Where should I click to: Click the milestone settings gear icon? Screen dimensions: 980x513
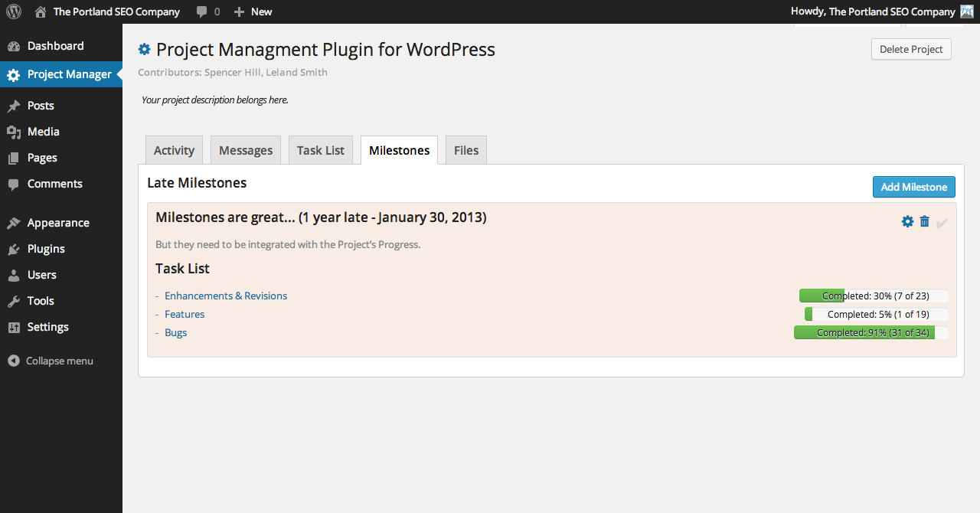coord(907,222)
